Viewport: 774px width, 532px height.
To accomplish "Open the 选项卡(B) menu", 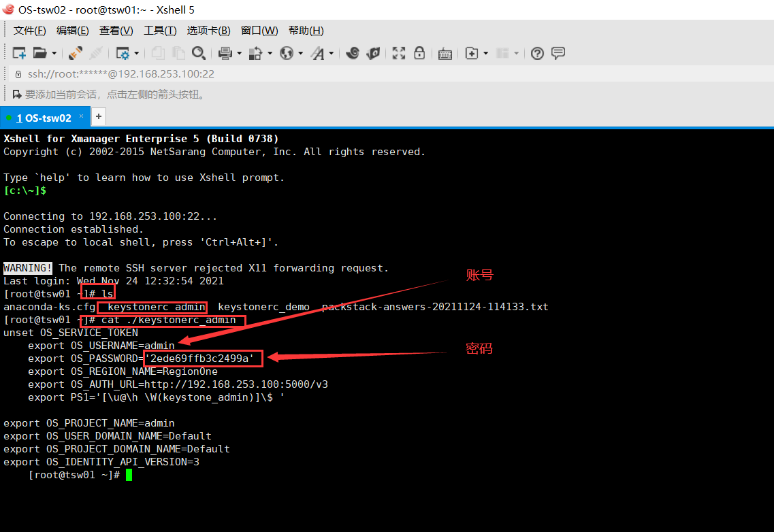I will (208, 31).
